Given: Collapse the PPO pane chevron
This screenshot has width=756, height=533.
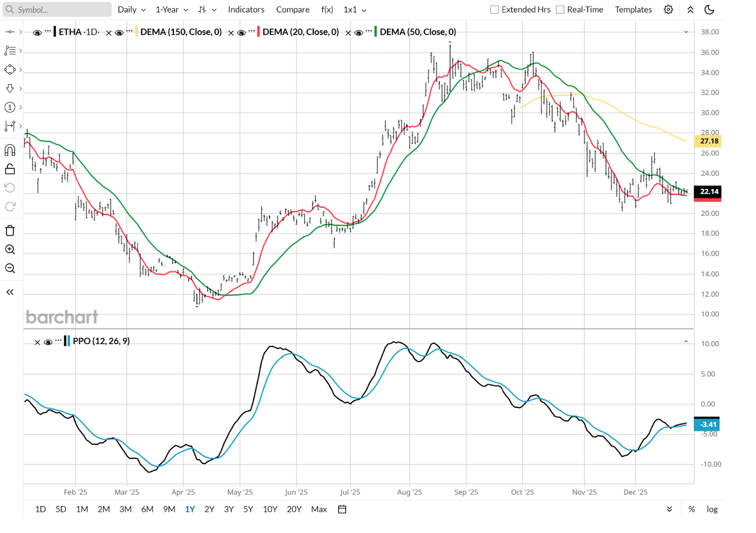Looking at the screenshot, I should click(686, 341).
